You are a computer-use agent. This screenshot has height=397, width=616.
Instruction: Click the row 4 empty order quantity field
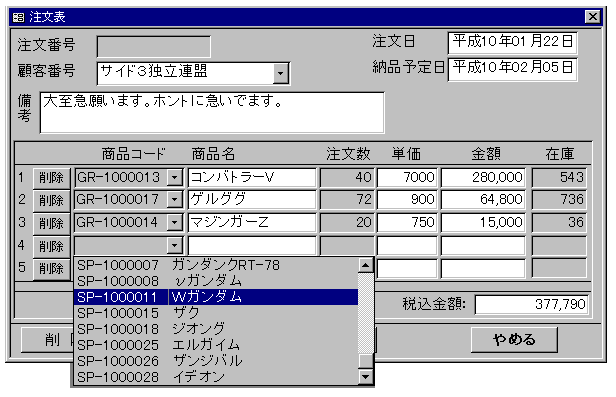pyautogui.click(x=347, y=246)
